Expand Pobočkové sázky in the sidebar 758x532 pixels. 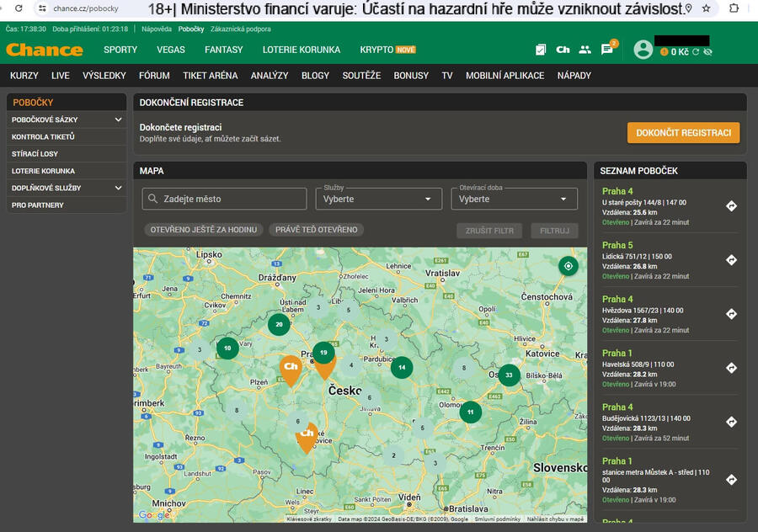click(x=67, y=120)
